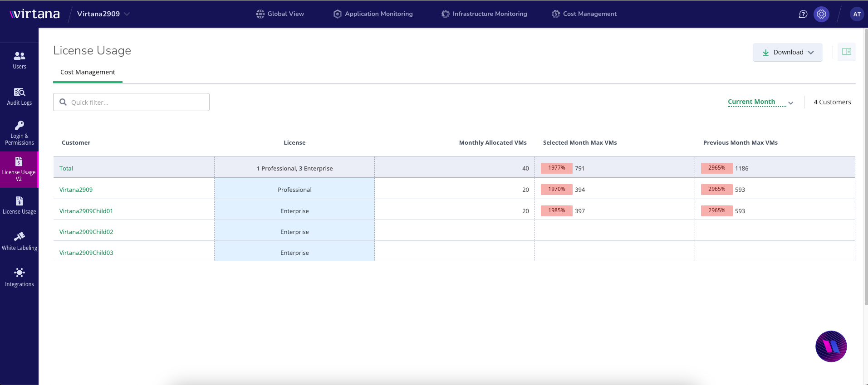Click the 791 max VMs value
This screenshot has width=868, height=385.
(579, 168)
